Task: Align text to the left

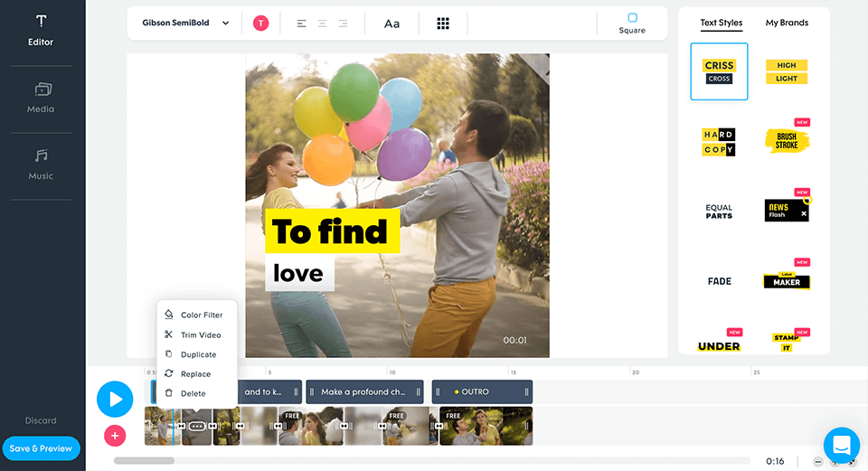Action: point(301,24)
